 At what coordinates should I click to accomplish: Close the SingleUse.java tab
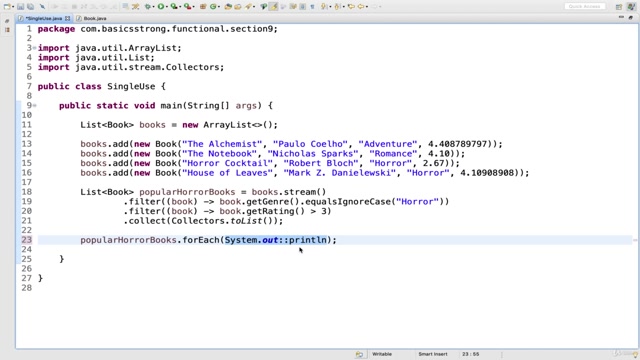tap(68, 18)
